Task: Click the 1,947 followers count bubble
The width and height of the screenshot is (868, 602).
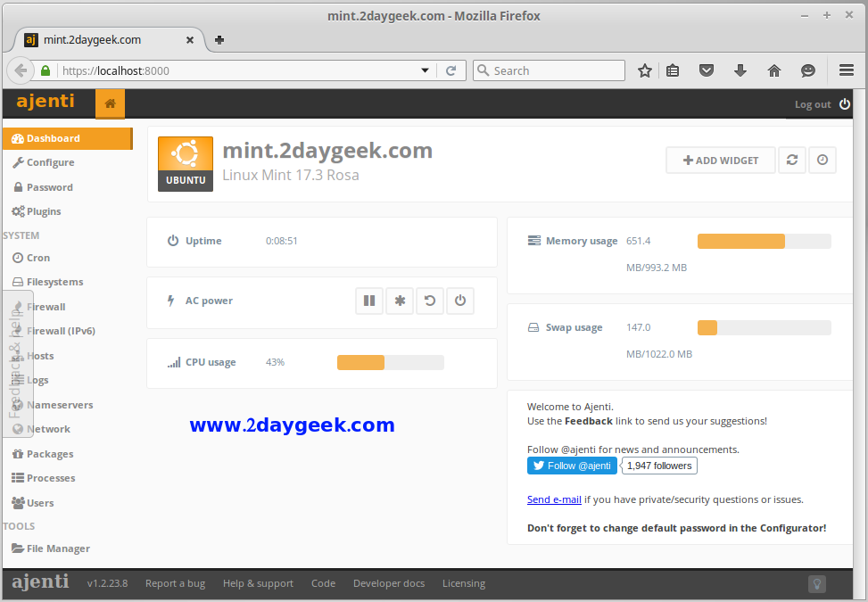Action: click(x=659, y=466)
